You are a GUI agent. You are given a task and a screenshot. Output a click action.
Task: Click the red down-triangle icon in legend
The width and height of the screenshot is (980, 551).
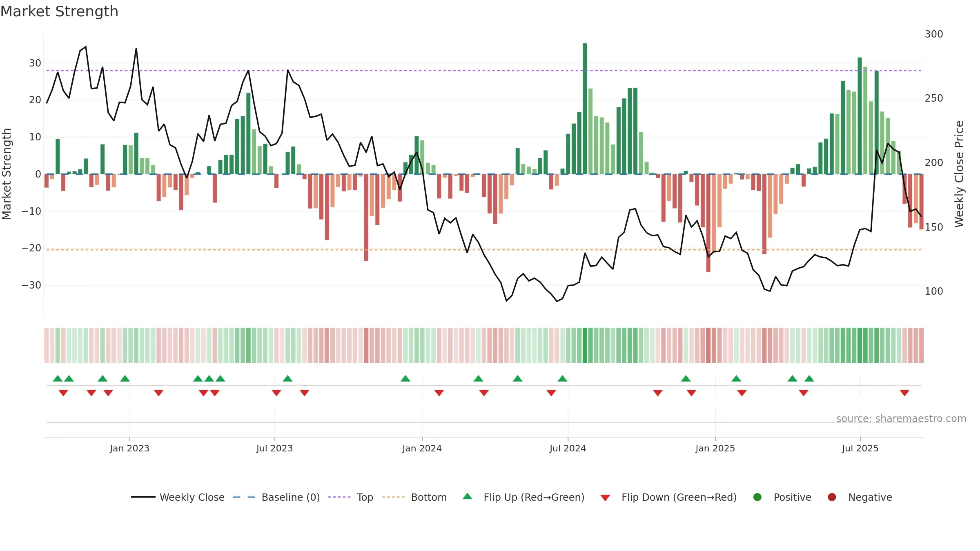pos(605,498)
